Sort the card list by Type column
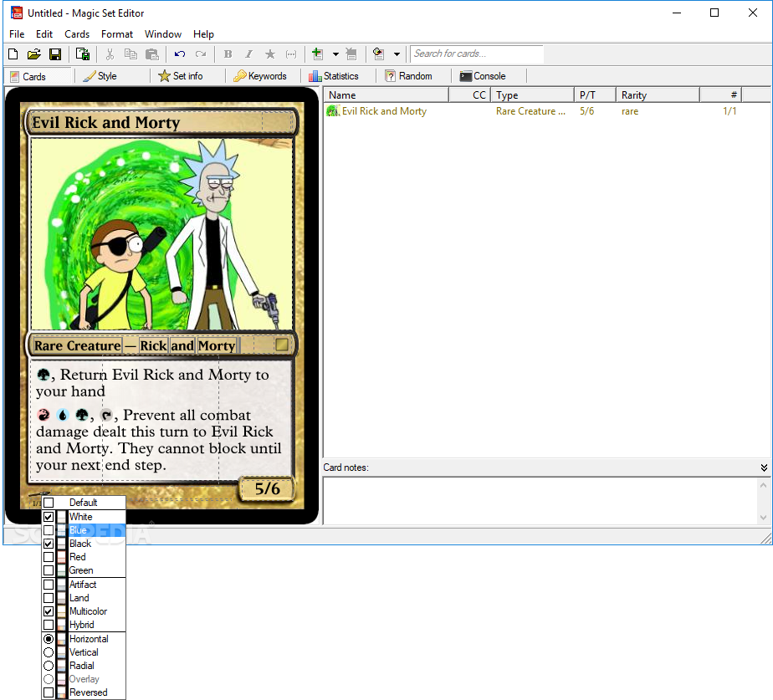The width and height of the screenshot is (773, 700). pos(533,95)
